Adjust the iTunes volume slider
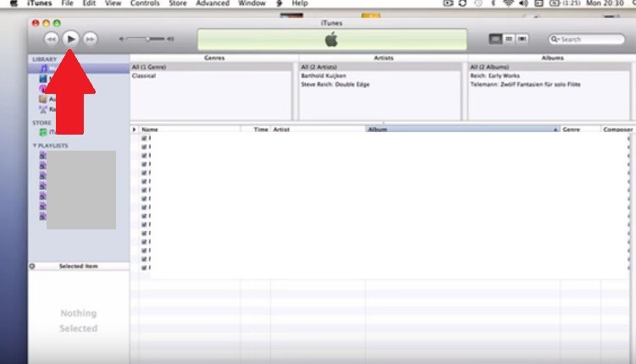 pos(147,39)
